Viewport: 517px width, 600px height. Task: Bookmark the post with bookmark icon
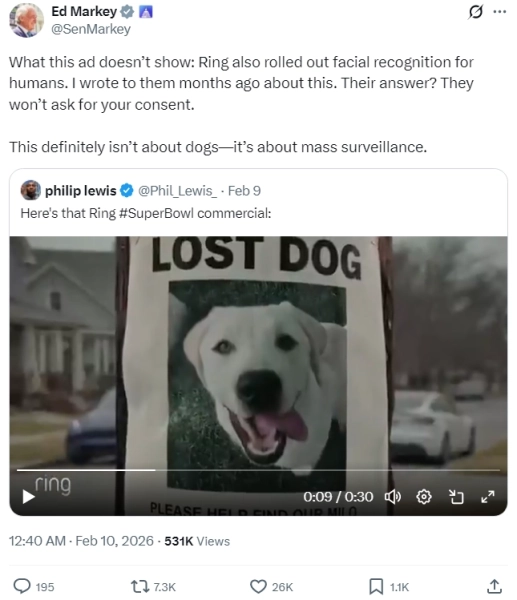pyautogui.click(x=376, y=586)
